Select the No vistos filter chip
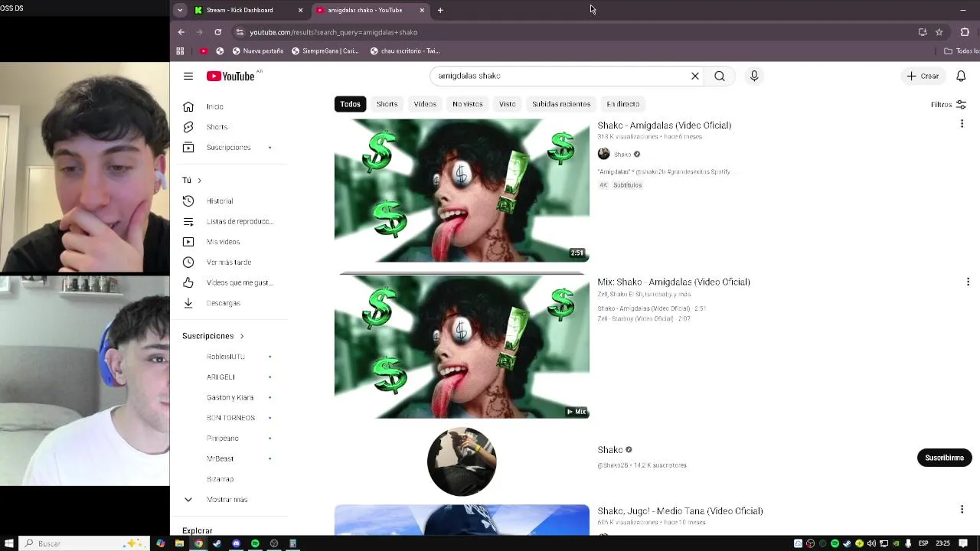980x551 pixels. point(467,104)
